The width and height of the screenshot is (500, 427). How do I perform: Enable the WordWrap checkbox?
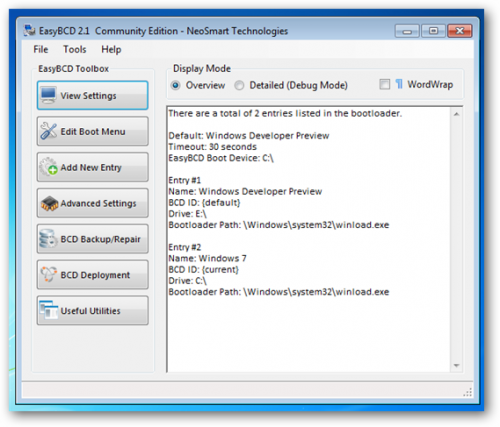pos(384,84)
